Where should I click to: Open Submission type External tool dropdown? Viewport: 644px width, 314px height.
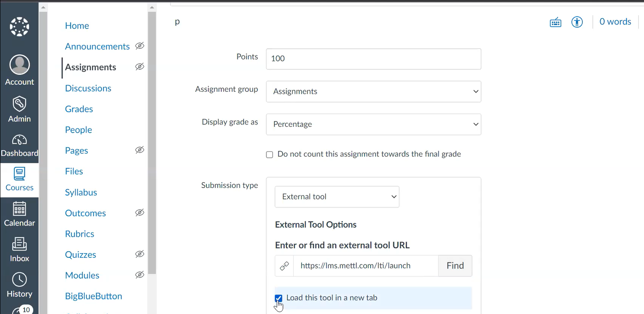(x=337, y=197)
